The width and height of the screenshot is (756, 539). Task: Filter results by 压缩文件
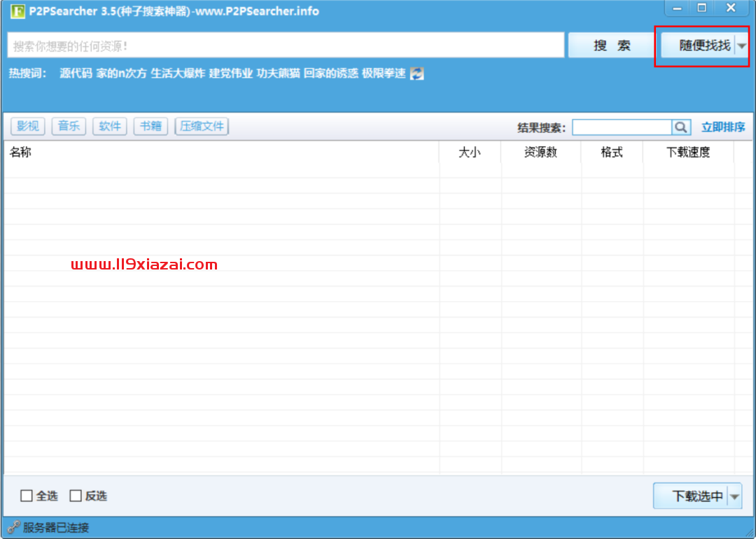click(202, 126)
